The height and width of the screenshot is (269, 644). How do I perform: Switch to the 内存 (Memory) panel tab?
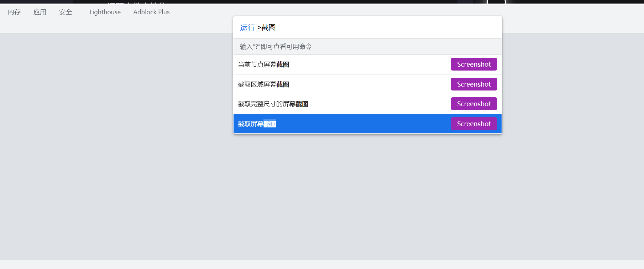tap(14, 12)
